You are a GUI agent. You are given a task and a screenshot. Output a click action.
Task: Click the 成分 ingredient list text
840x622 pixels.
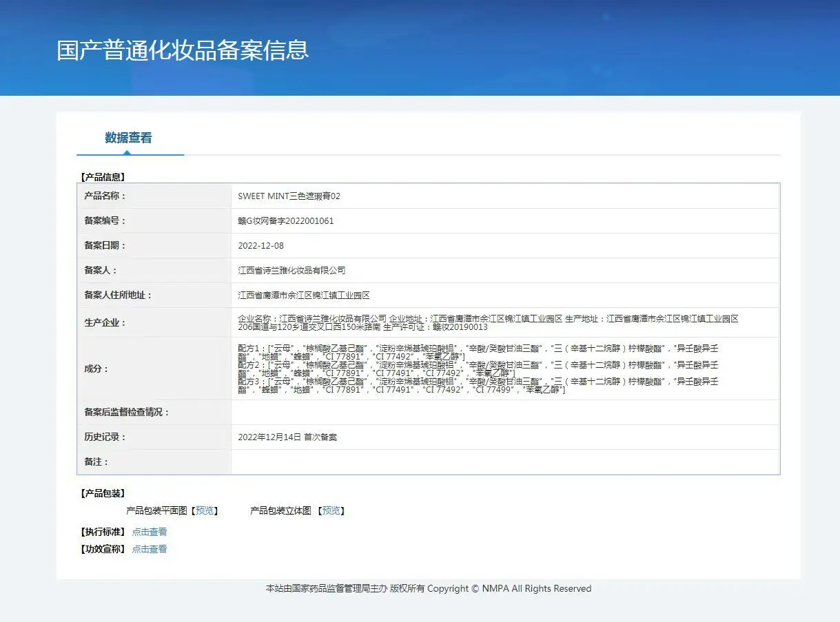[x=478, y=369]
